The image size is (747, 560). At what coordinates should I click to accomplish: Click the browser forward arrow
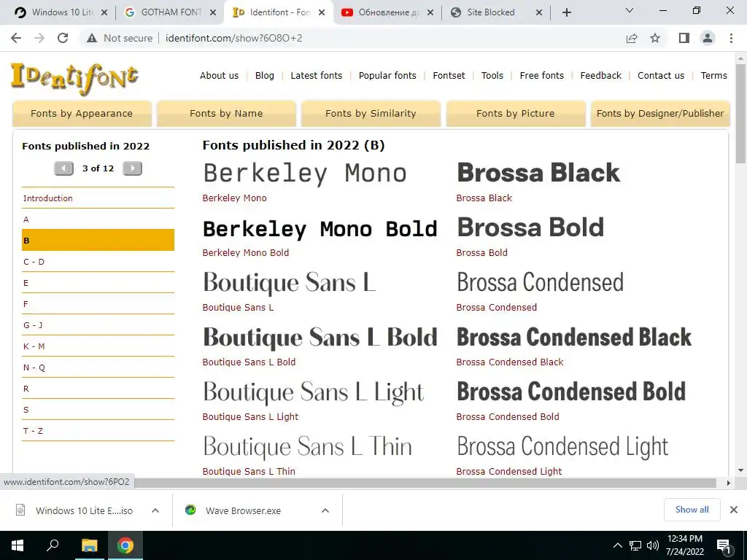(x=39, y=38)
